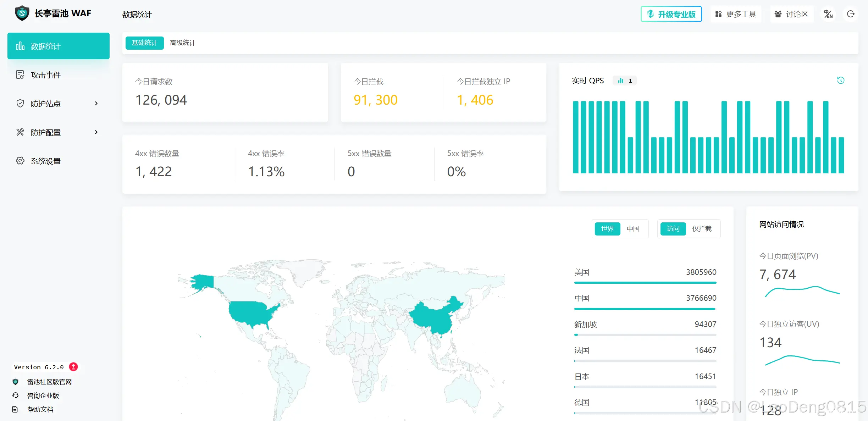This screenshot has height=421, width=868.
Task: Toggle map view to 中国
Action: point(633,229)
